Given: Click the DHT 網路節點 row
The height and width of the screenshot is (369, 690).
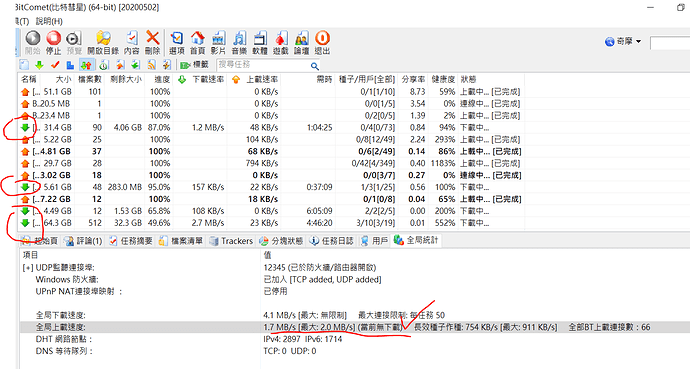Looking at the screenshot, I should [x=355, y=339].
